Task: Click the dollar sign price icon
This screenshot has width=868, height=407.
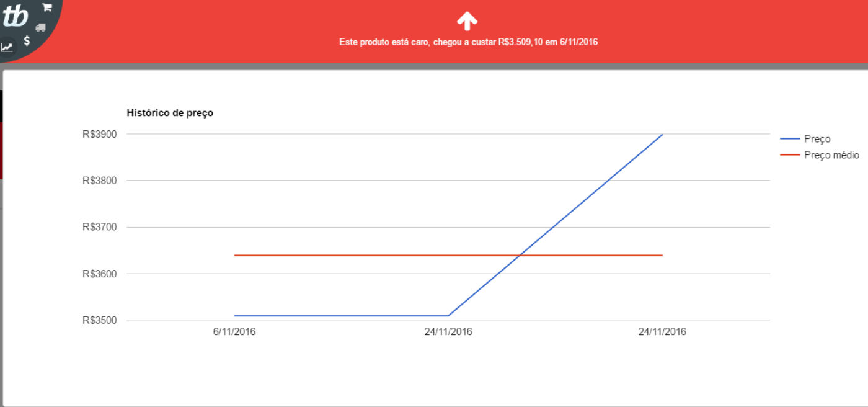Action: point(27,41)
